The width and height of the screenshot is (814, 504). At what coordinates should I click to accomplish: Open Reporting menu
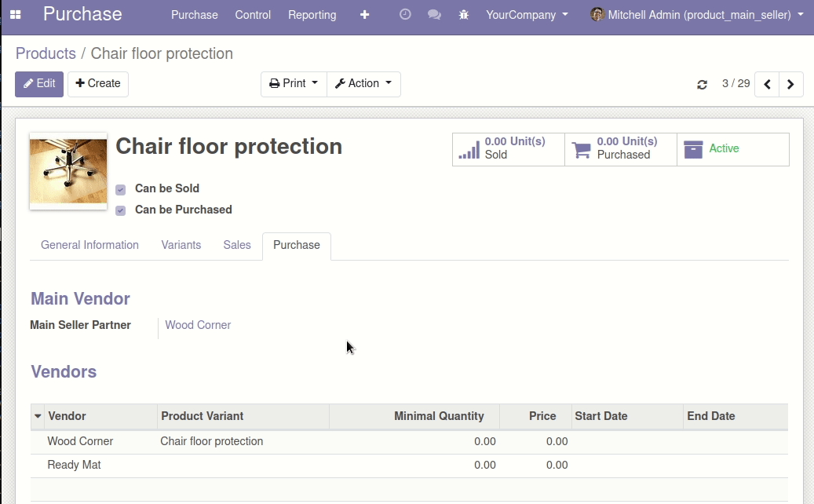[x=312, y=15]
